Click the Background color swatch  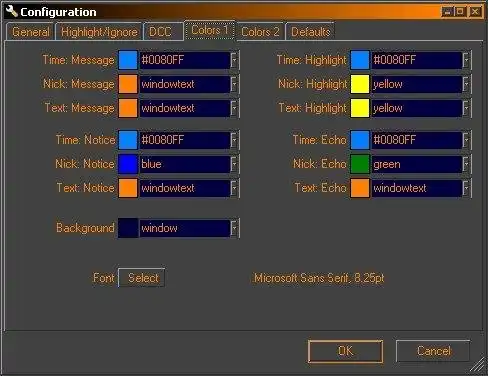pos(128,228)
